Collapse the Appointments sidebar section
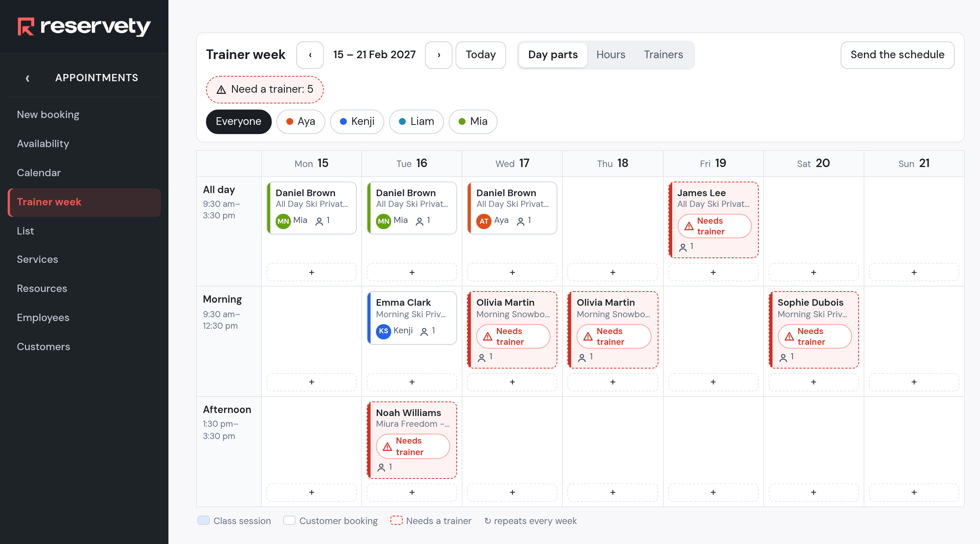 pyautogui.click(x=28, y=78)
